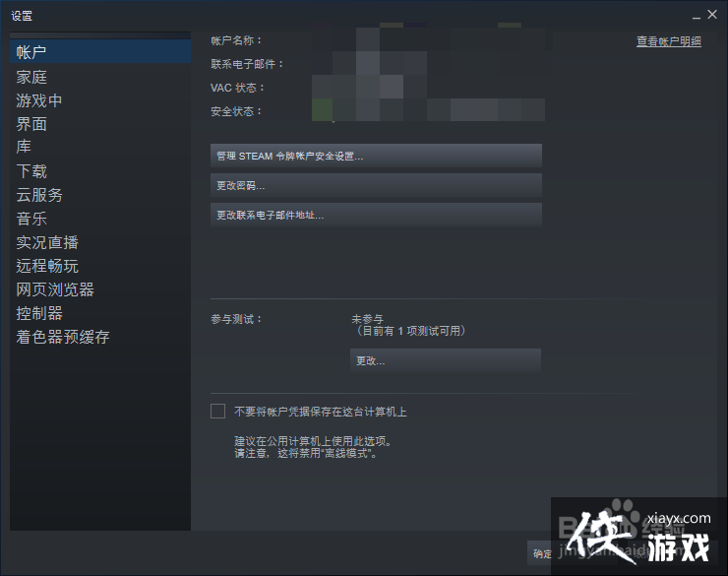Viewport: 728px width, 576px height.
Task: Click the 参与测试 label
Action: (x=236, y=319)
